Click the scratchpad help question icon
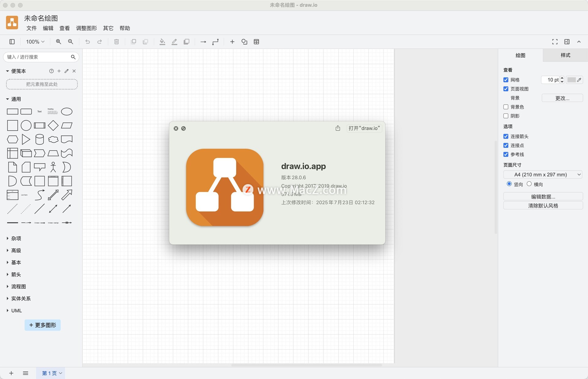This screenshot has height=379, width=588. click(x=51, y=71)
